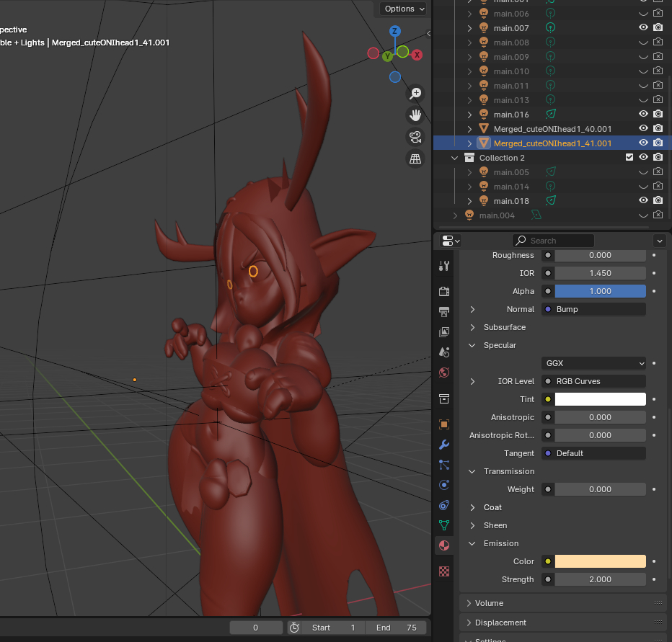Disable rendering of main.016 camera icon
The width and height of the screenshot is (672, 642).
658,114
